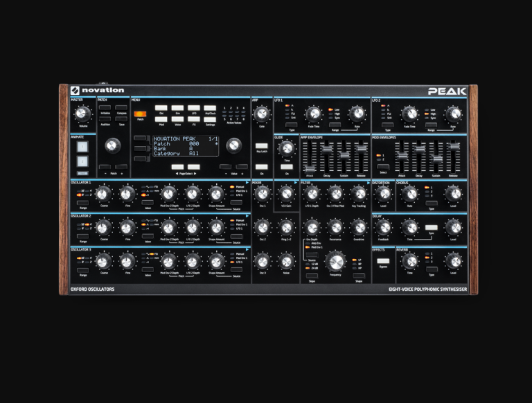
Task: Click the Amp Envelope Attack fader
Action: point(310,169)
